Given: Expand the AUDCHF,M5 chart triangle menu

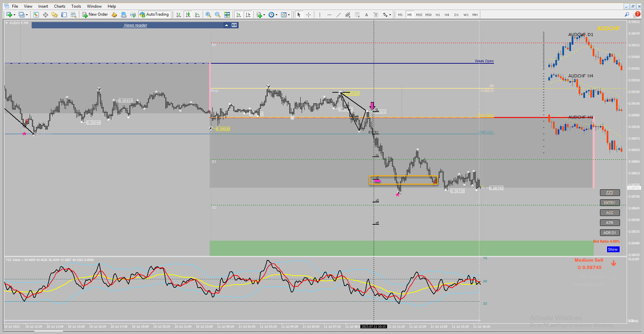Looking at the screenshot, I should [x=7, y=23].
